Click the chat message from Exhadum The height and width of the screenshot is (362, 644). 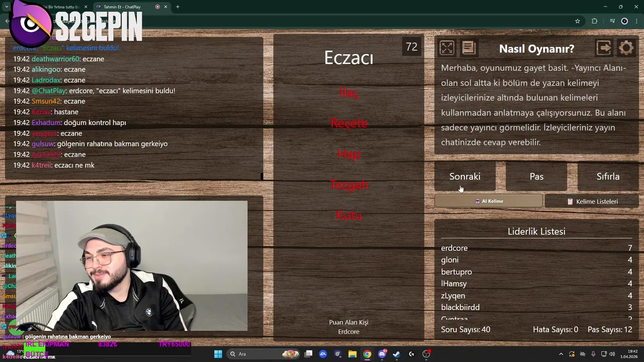(x=70, y=123)
